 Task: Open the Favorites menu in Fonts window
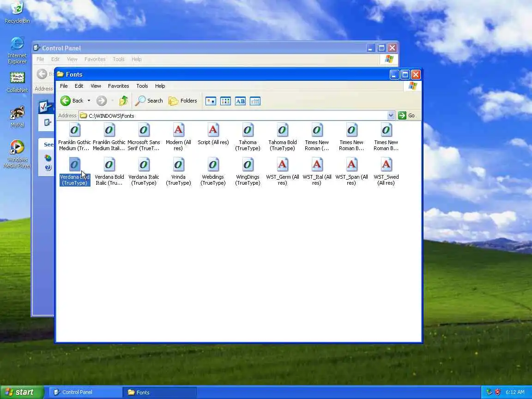(x=118, y=86)
